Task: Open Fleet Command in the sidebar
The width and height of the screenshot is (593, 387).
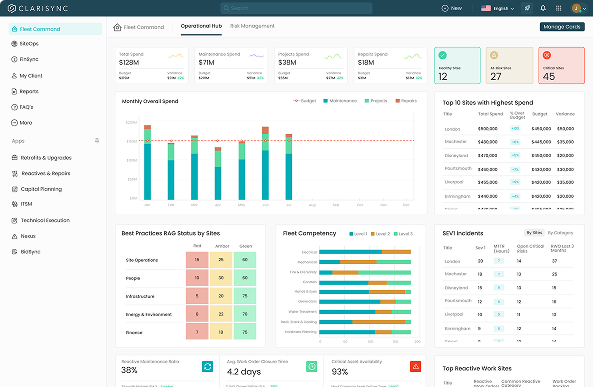Action: (x=55, y=29)
